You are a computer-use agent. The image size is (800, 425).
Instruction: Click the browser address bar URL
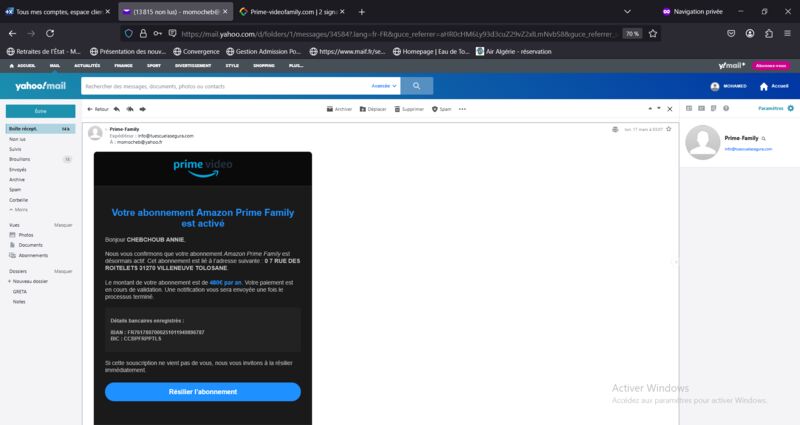(398, 34)
